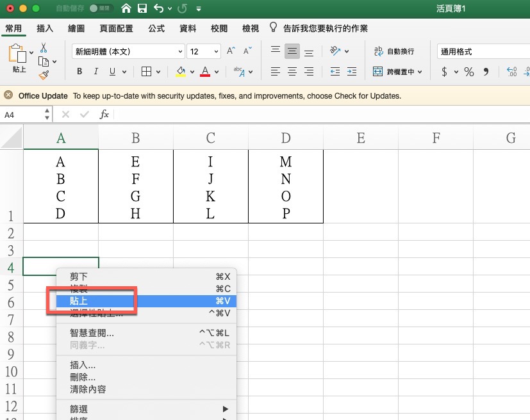Open the font size dropdown showing 12
530x420 pixels.
pos(204,51)
